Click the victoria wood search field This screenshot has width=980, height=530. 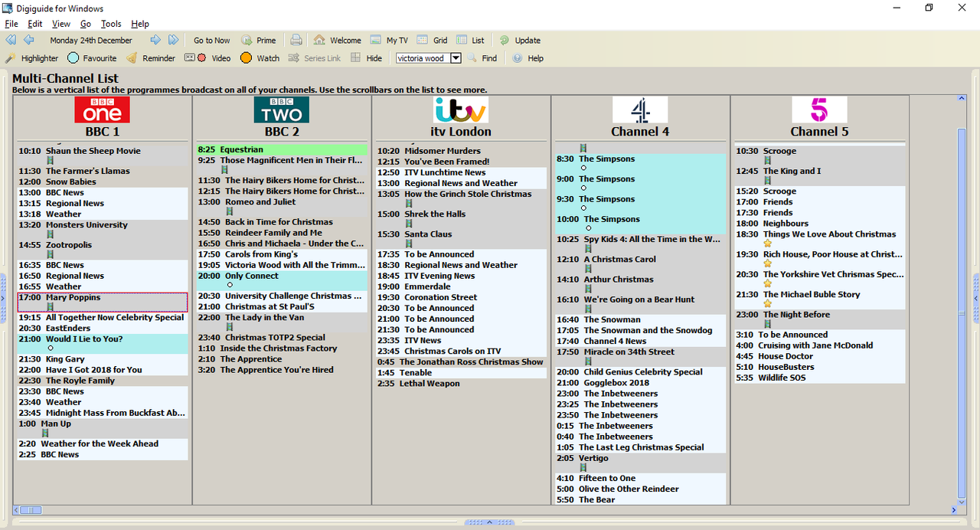[x=423, y=58]
